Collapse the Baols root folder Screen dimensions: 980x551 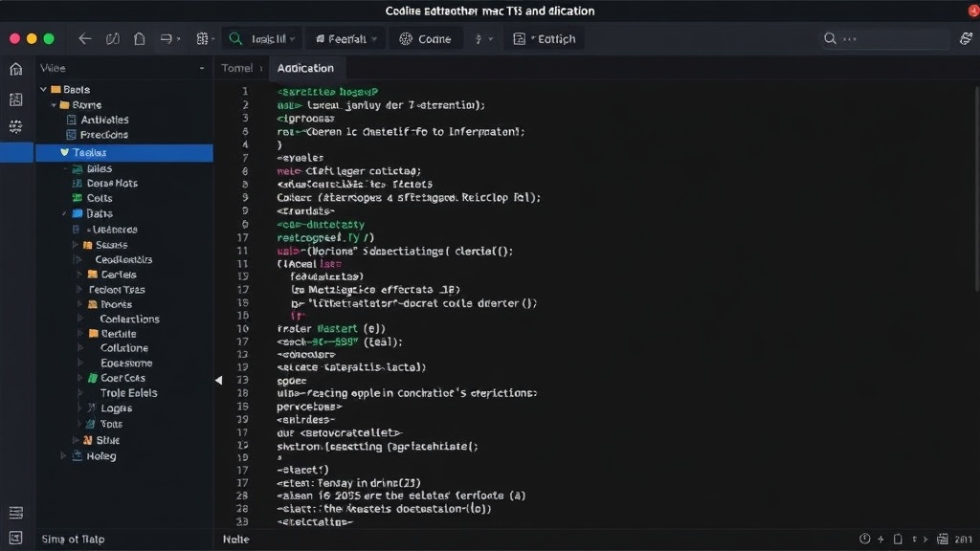point(43,89)
